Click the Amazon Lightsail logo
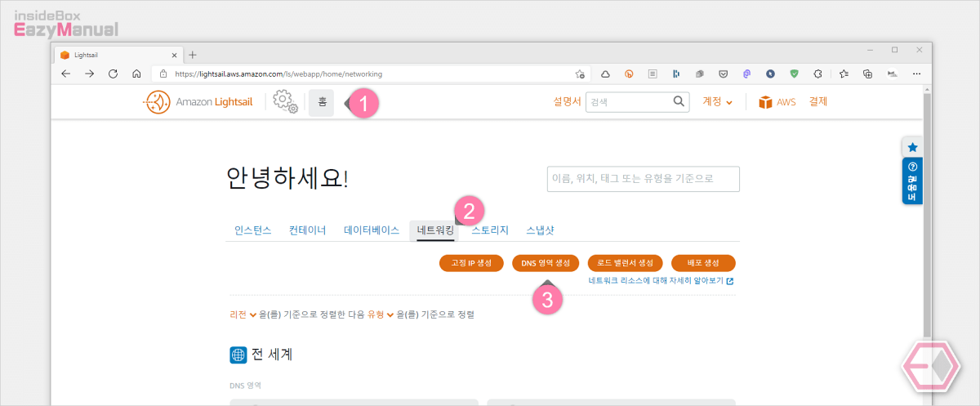The height and width of the screenshot is (406, 980). (199, 103)
